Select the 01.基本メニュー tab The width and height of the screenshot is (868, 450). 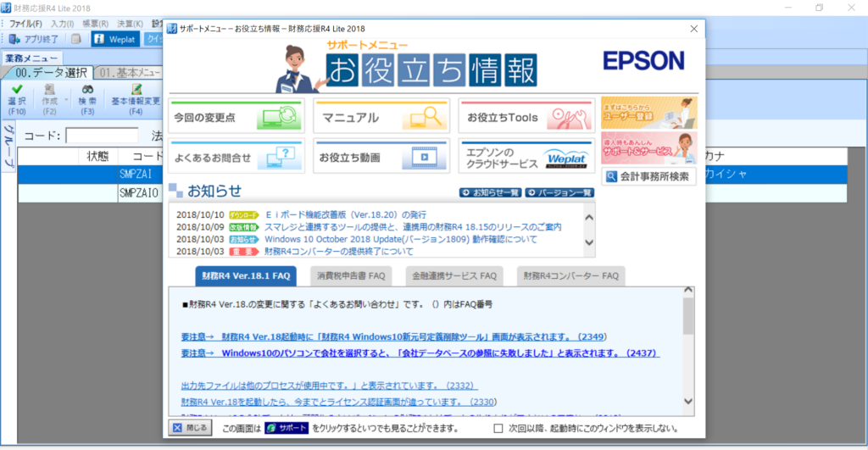coord(129,73)
